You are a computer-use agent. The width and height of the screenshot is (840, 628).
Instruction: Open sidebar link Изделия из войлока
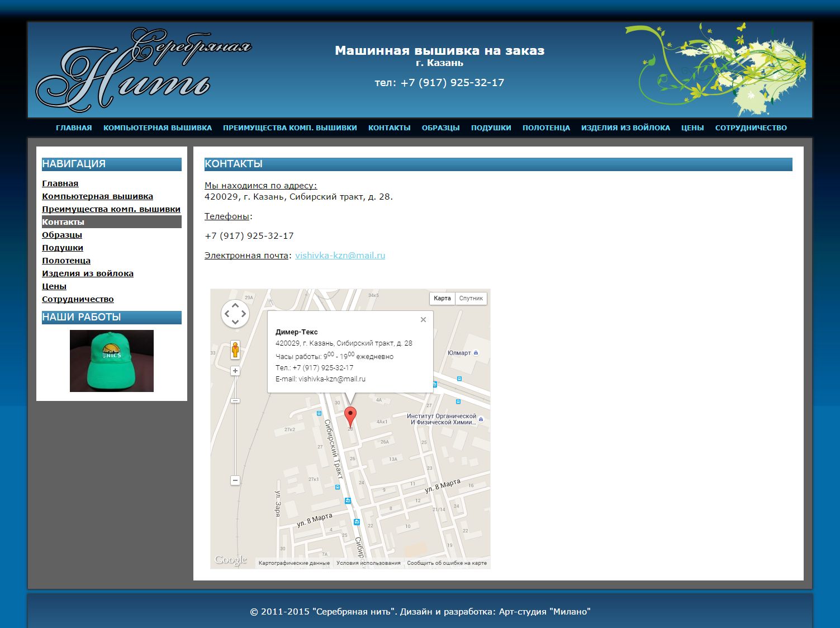[88, 273]
